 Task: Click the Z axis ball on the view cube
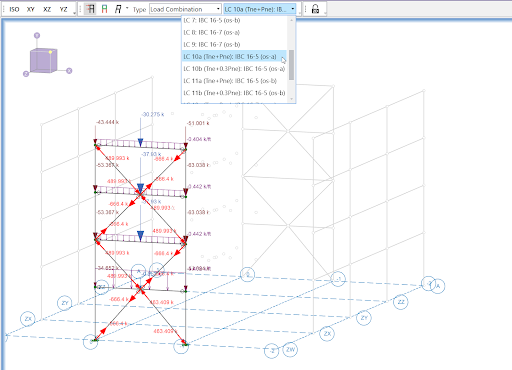pyautogui.click(x=26, y=74)
